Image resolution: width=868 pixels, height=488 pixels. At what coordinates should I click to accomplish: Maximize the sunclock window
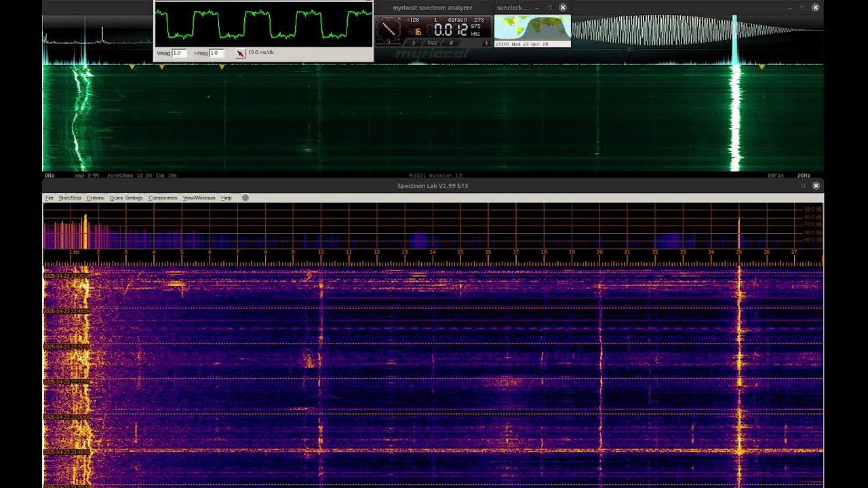[550, 7]
